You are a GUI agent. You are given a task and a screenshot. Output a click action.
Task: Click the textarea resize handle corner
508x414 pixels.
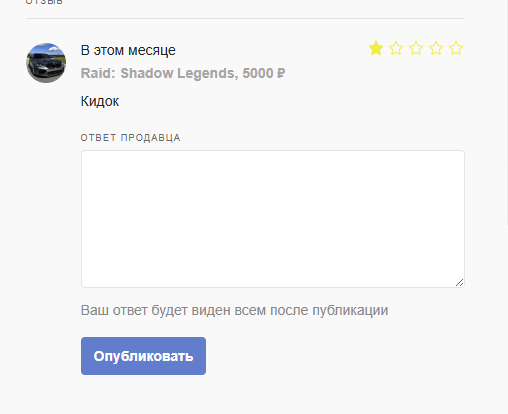click(459, 282)
